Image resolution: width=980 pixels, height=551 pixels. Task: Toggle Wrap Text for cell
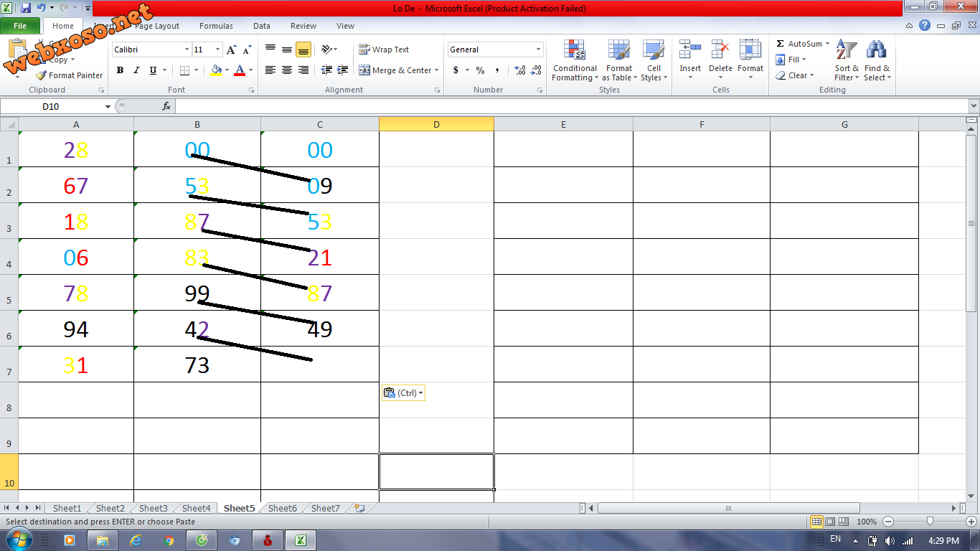385,50
